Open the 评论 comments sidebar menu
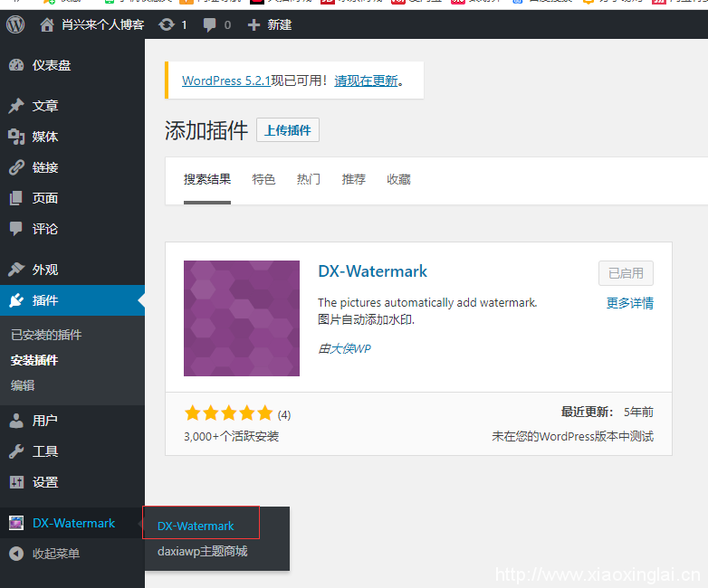Screen dimensions: 708x588 (72, 229)
